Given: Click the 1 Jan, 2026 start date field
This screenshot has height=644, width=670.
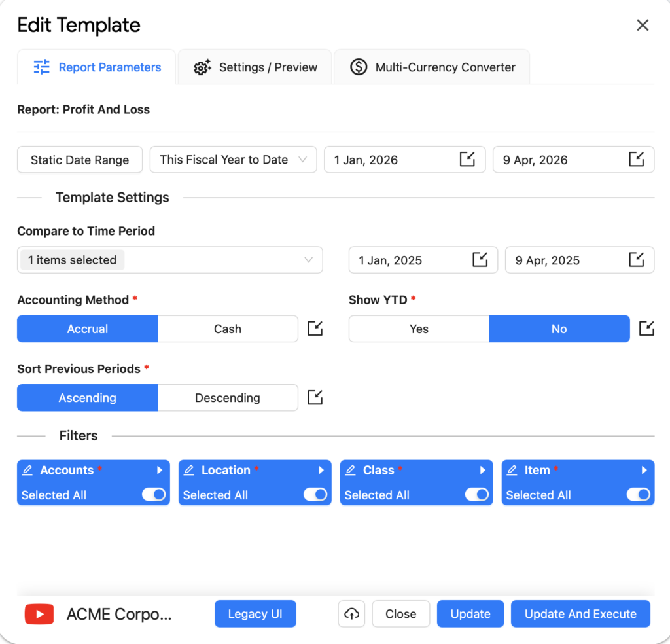Looking at the screenshot, I should click(393, 160).
